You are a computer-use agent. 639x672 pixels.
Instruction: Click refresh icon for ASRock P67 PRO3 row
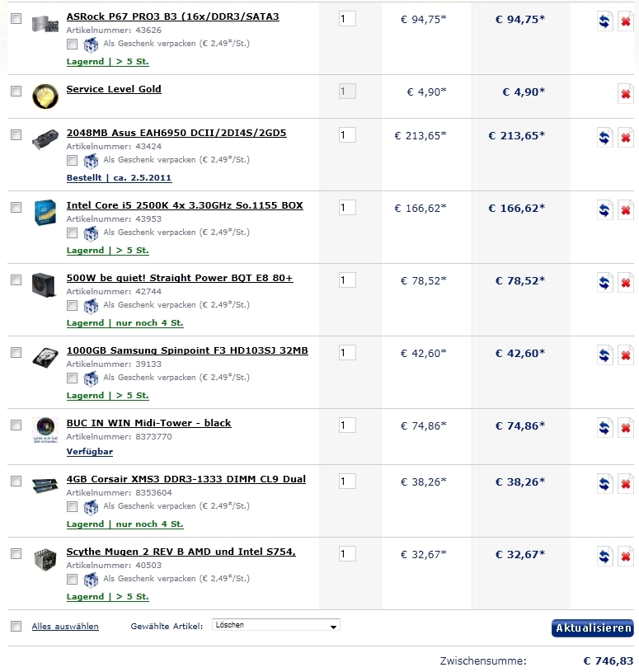click(604, 22)
